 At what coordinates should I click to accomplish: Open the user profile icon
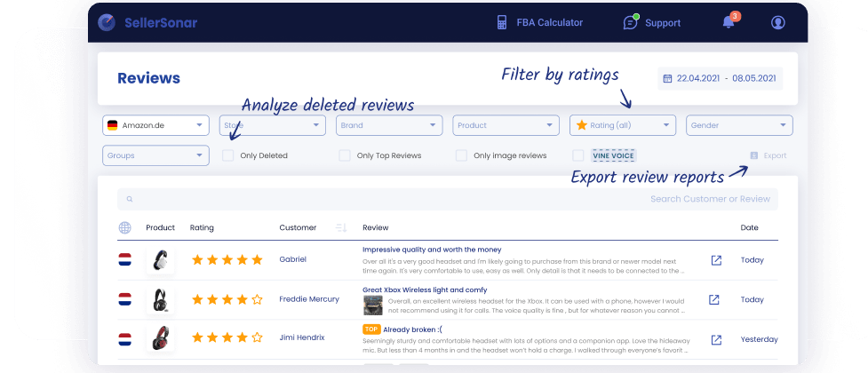778,22
